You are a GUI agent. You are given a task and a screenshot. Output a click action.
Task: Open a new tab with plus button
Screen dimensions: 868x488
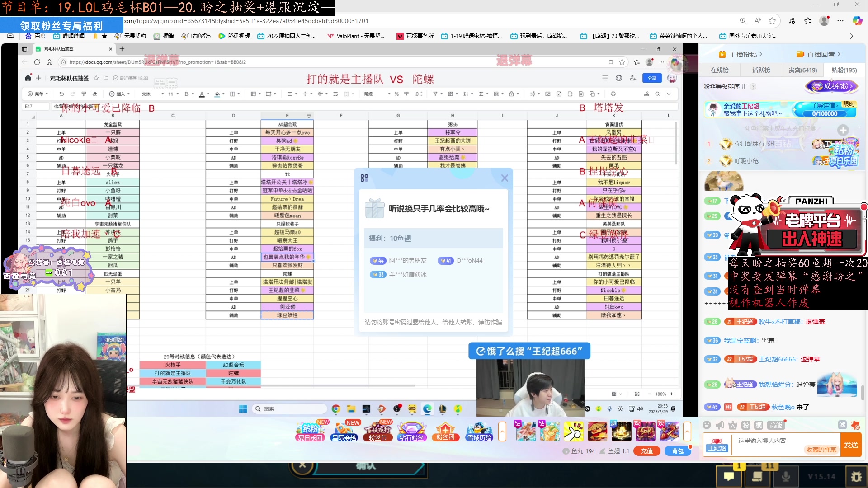coord(122,49)
